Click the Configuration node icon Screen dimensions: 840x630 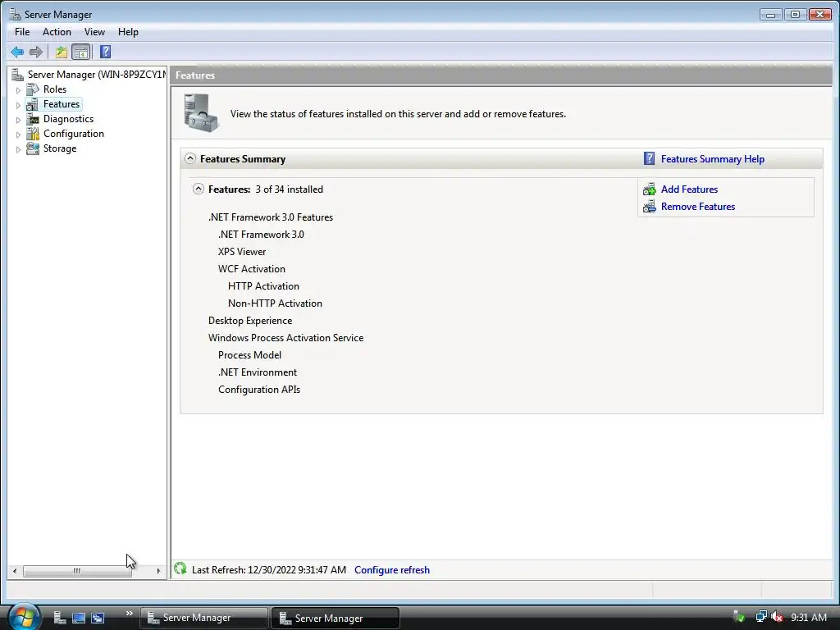33,134
